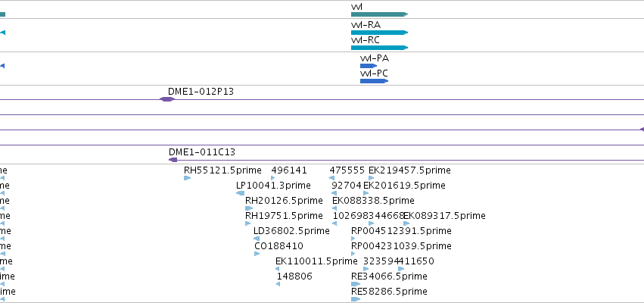Click the LP10041.3prime EST arrow

(240, 193)
